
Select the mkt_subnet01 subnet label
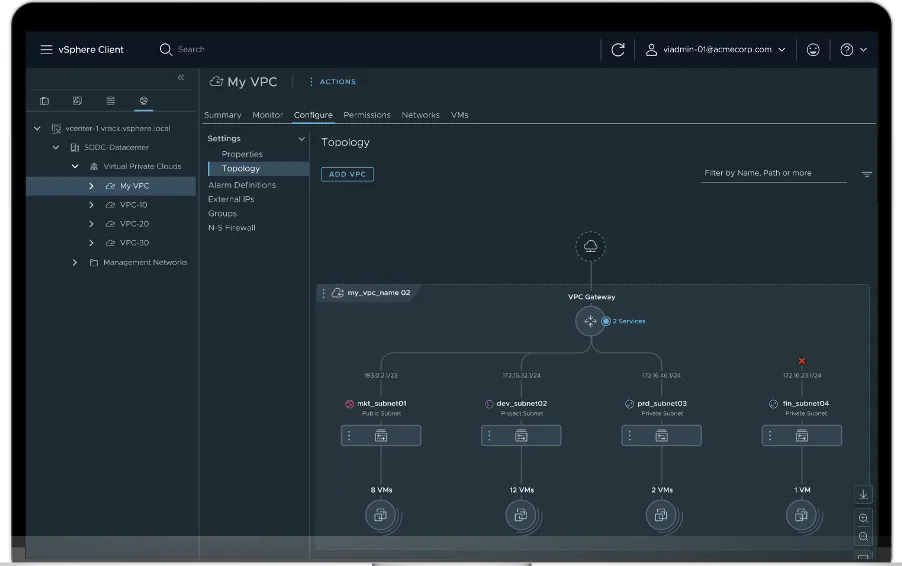[381, 404]
